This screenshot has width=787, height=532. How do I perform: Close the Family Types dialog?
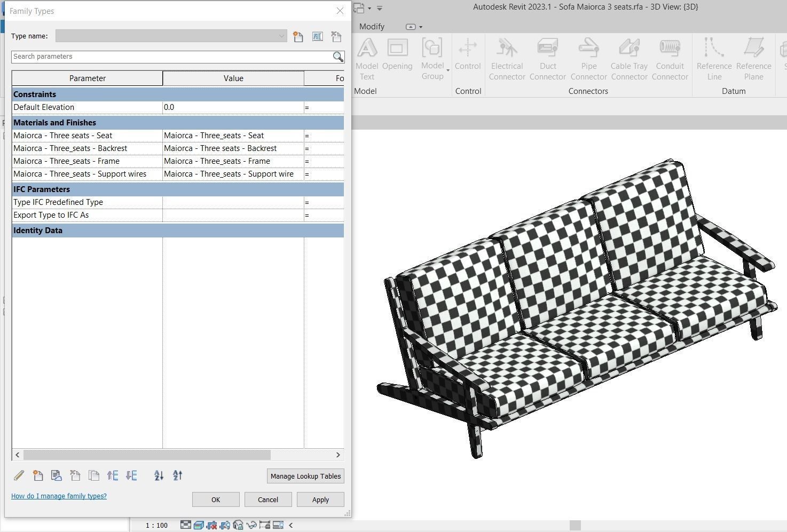pyautogui.click(x=340, y=11)
